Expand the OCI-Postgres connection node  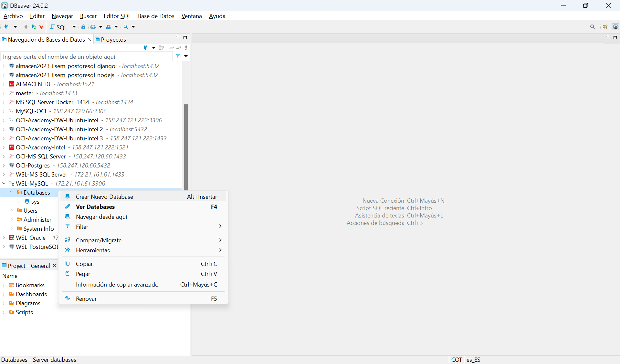coord(4,165)
